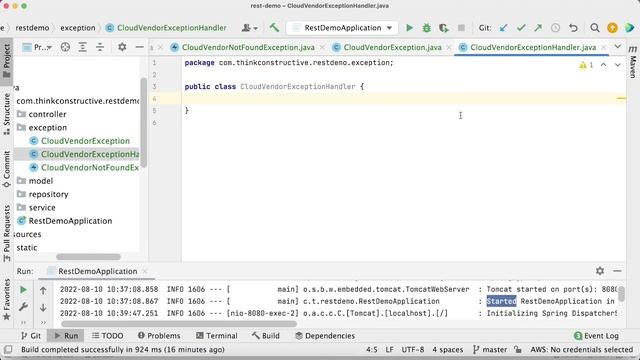This screenshot has height=360, width=640.
Task: Hide the Project panel minus icon
Action: [139, 47]
